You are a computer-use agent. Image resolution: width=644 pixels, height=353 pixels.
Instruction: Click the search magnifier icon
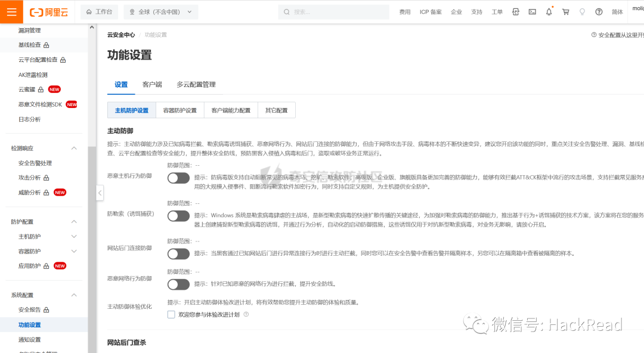point(287,12)
